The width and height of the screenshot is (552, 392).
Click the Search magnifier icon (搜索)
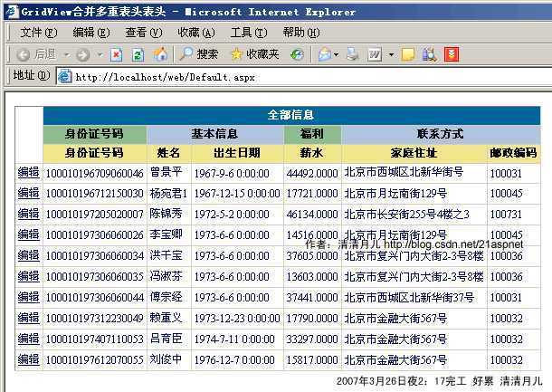pyautogui.click(x=186, y=54)
